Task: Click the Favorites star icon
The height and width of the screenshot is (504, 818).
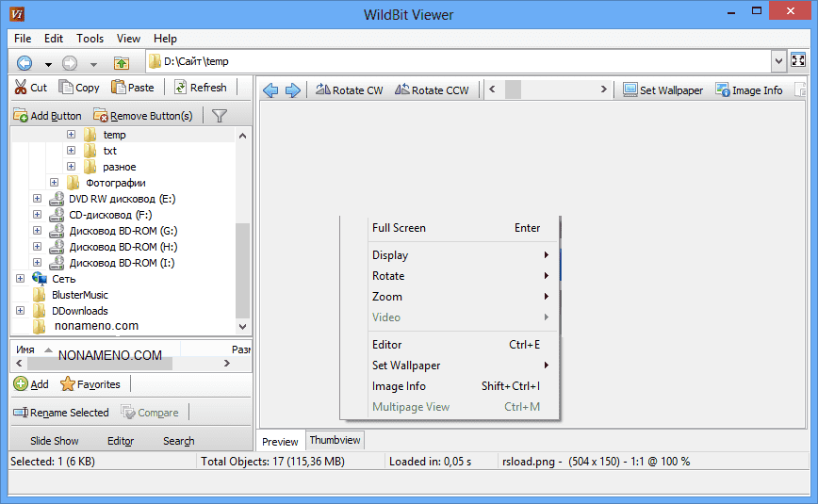Action: 68,384
